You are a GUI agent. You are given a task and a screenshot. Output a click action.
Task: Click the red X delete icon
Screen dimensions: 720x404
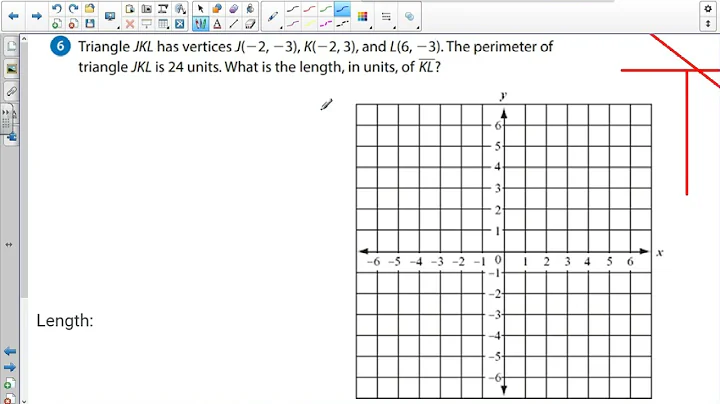(x=130, y=23)
